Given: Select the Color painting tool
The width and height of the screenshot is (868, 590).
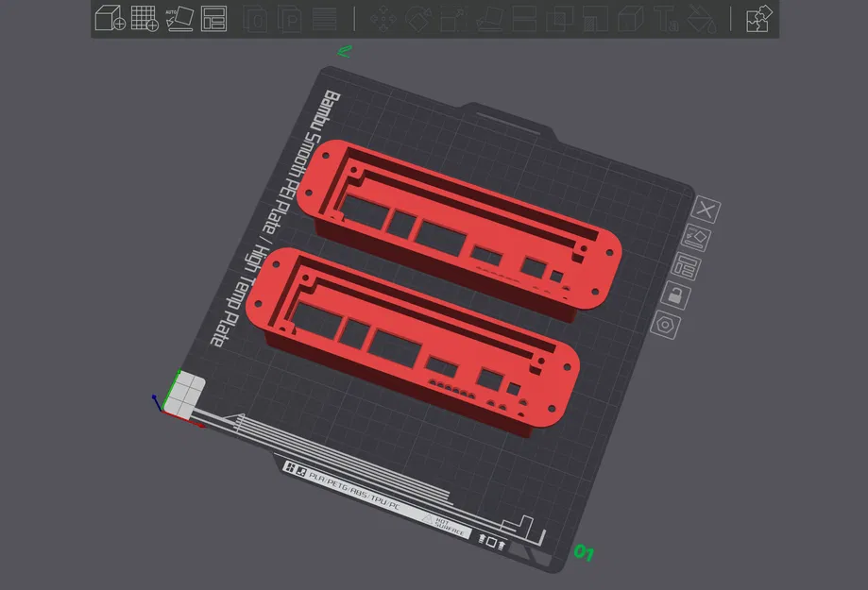Looking at the screenshot, I should click(x=702, y=19).
